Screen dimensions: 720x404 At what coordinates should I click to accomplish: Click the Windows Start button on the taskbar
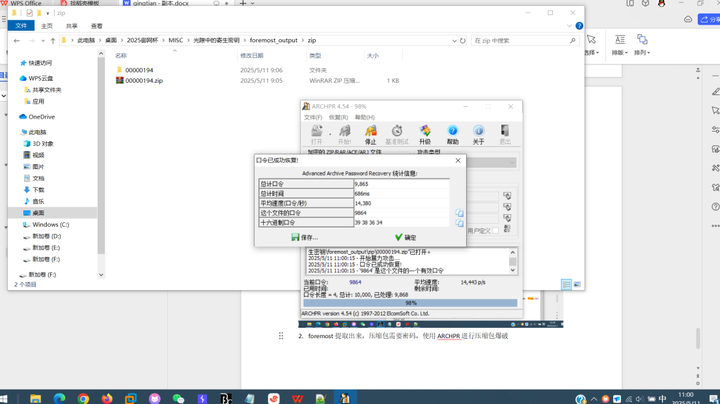point(4,398)
